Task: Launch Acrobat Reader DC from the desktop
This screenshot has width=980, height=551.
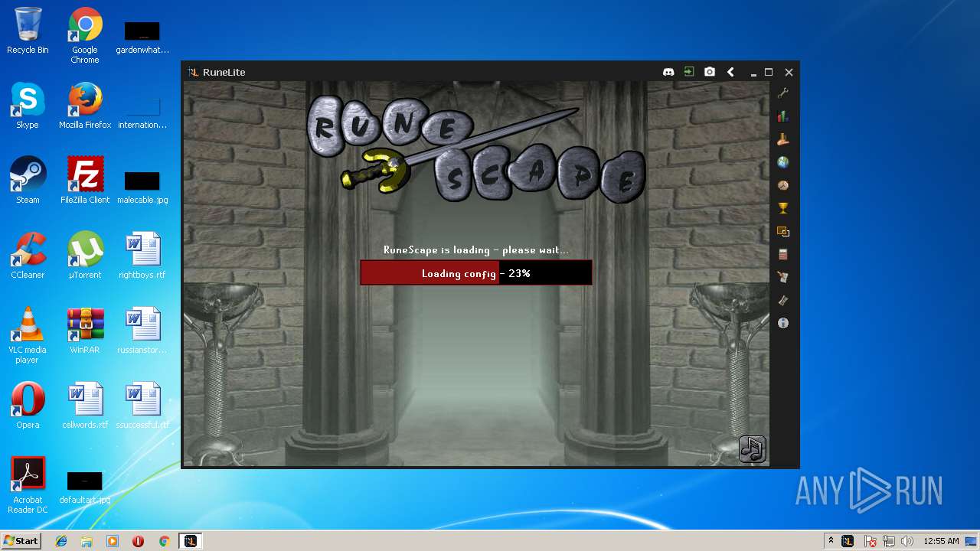Action: click(28, 486)
